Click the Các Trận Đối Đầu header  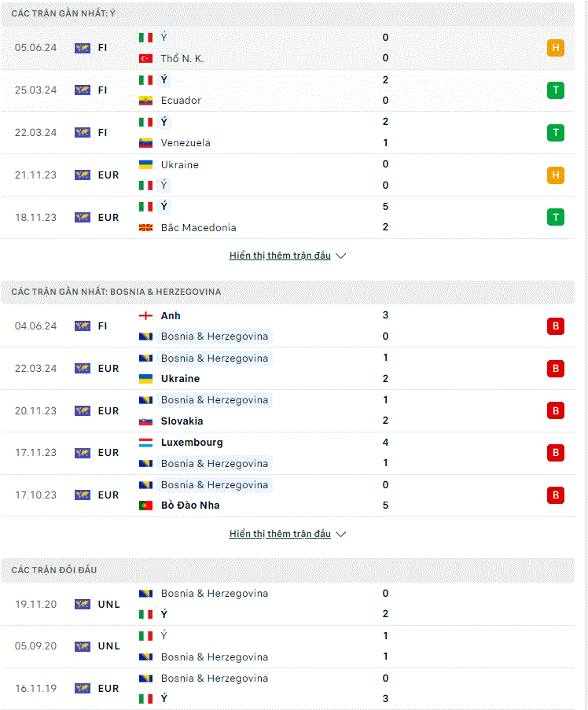(x=54, y=570)
